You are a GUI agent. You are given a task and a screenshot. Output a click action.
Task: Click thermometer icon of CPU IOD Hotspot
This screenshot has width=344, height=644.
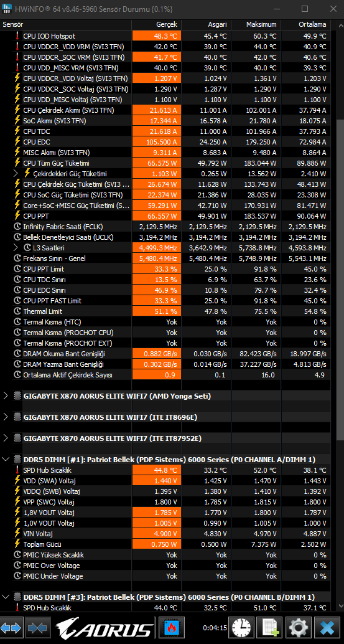point(17,36)
